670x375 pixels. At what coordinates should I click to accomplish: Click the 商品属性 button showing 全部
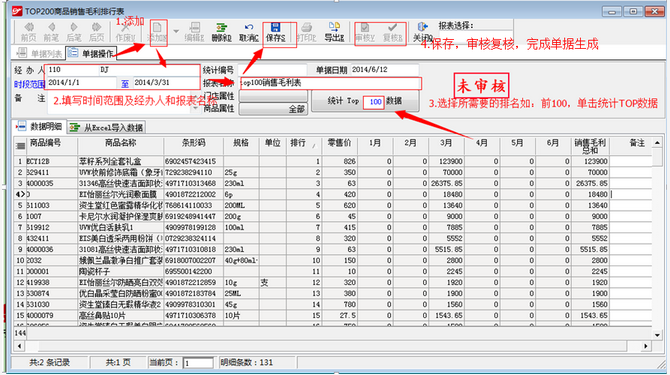point(273,109)
